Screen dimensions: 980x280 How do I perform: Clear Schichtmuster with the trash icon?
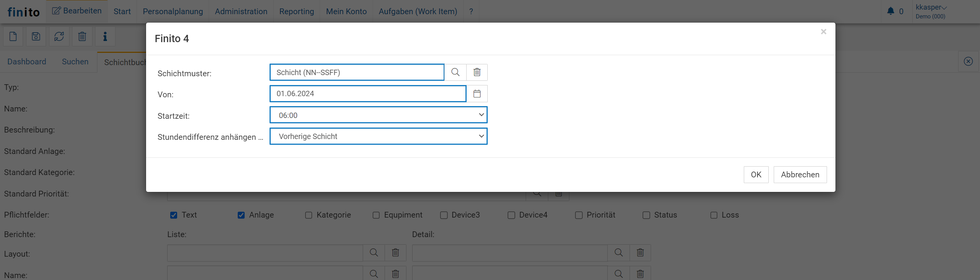point(477,72)
